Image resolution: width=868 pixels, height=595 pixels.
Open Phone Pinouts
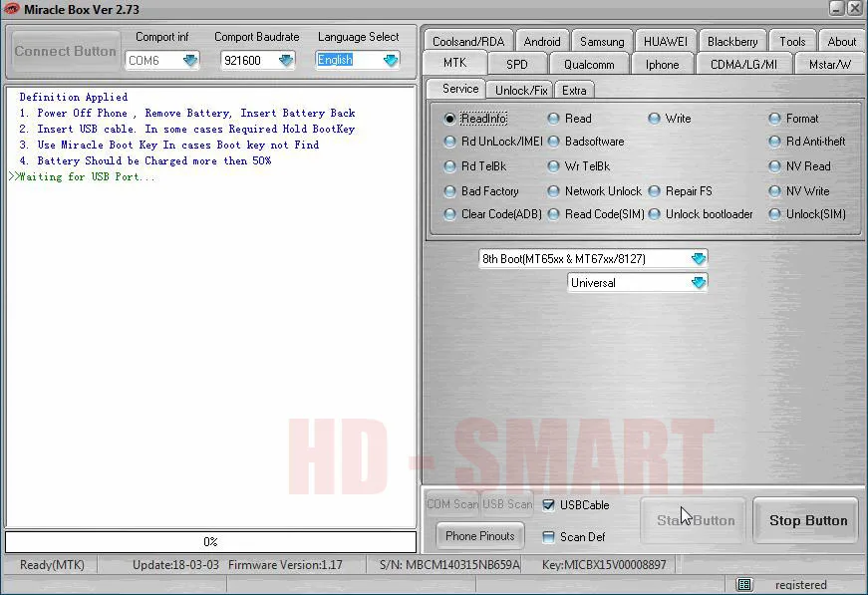point(480,536)
